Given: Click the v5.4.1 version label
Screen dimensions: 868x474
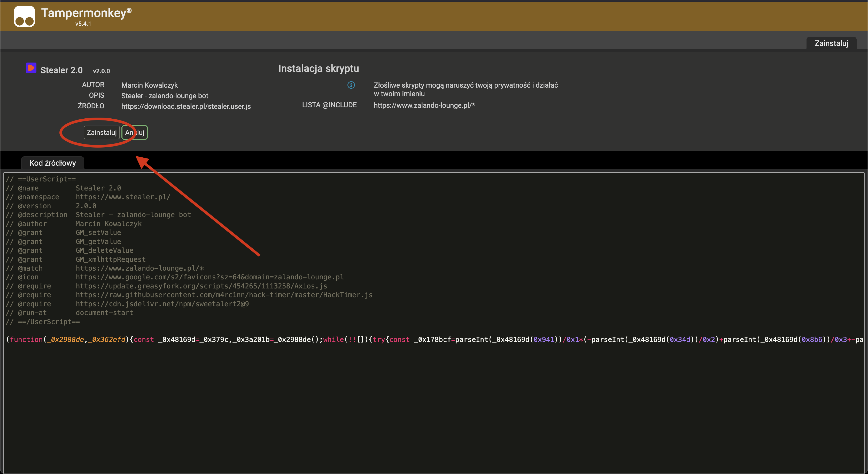Looking at the screenshot, I should click(83, 24).
